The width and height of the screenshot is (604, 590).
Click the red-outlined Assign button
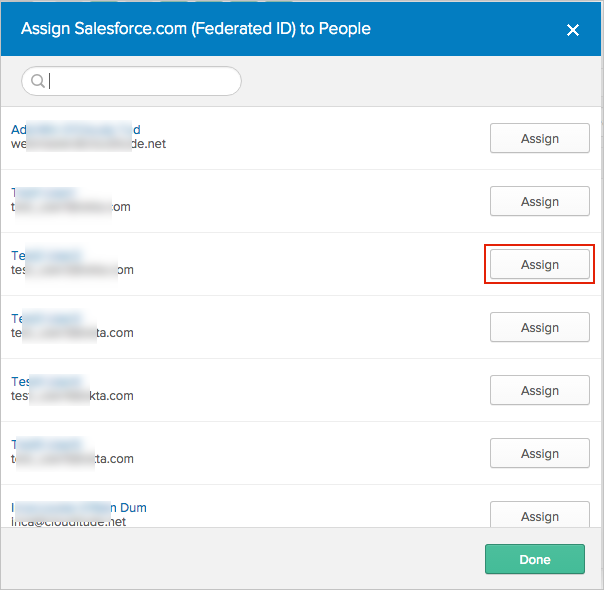(539, 265)
